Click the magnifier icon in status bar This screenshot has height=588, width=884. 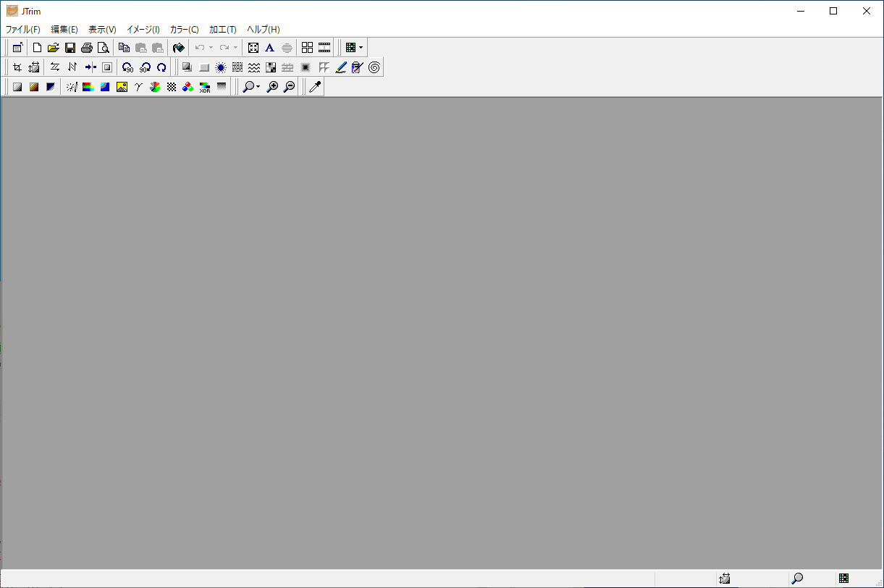[x=797, y=579]
